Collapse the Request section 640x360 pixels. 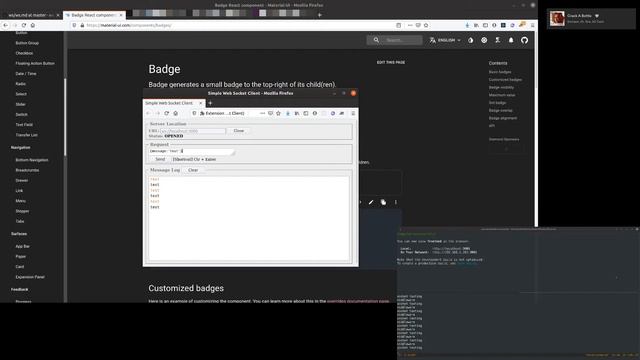(158, 144)
